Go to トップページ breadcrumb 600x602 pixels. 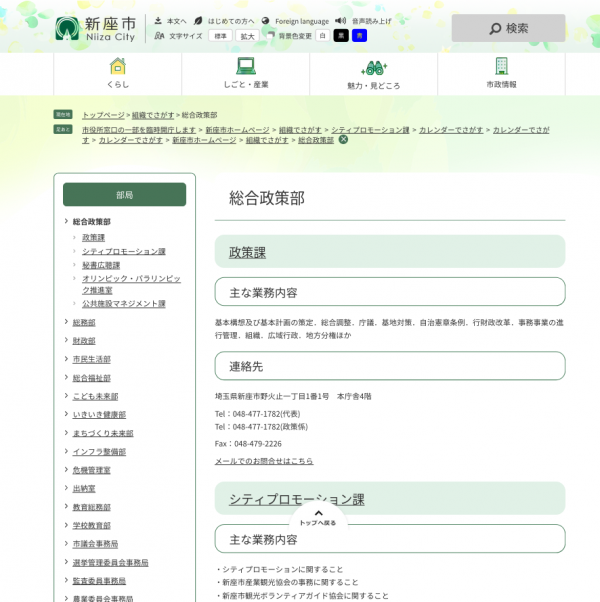103,115
